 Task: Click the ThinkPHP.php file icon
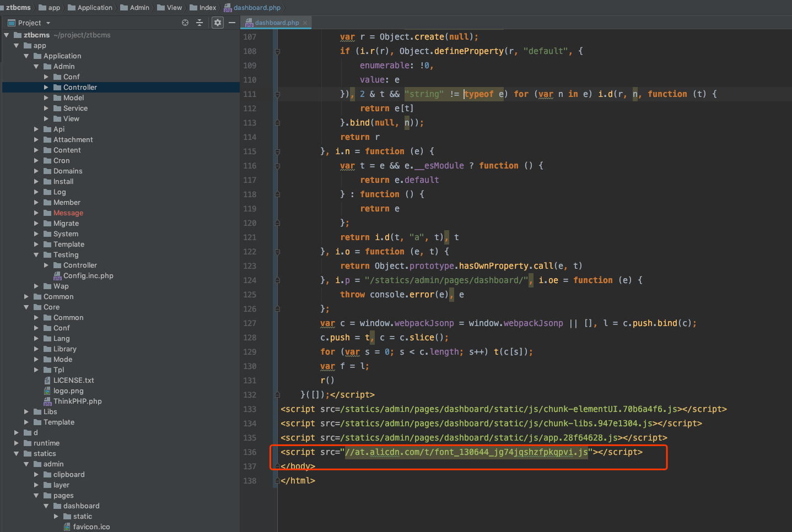point(47,401)
